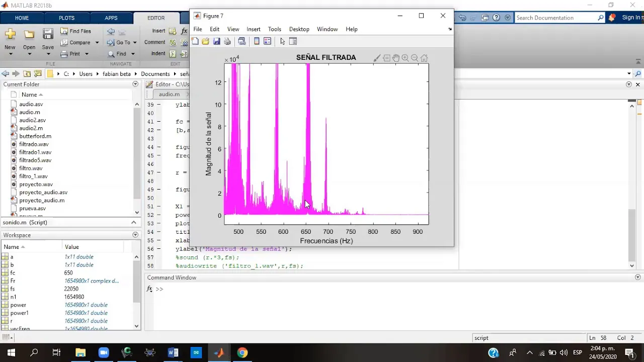The height and width of the screenshot is (362, 644).
Task: Expand the Open dropdown arrow
Action: [29, 54]
